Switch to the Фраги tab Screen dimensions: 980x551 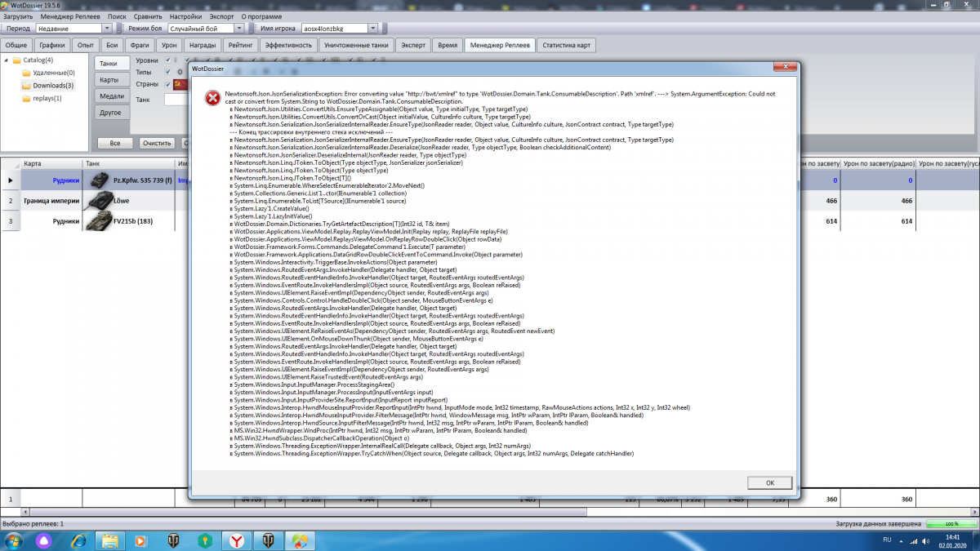140,45
